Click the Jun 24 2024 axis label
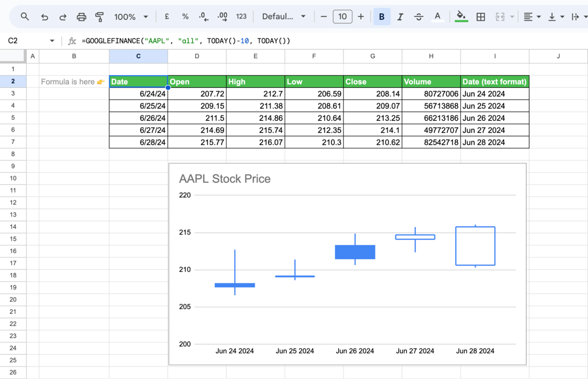 [235, 351]
